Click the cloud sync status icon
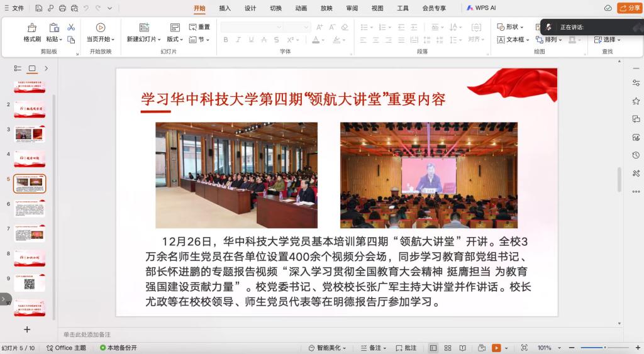Viewport: 644px width, 354px height. pyautogui.click(x=608, y=8)
